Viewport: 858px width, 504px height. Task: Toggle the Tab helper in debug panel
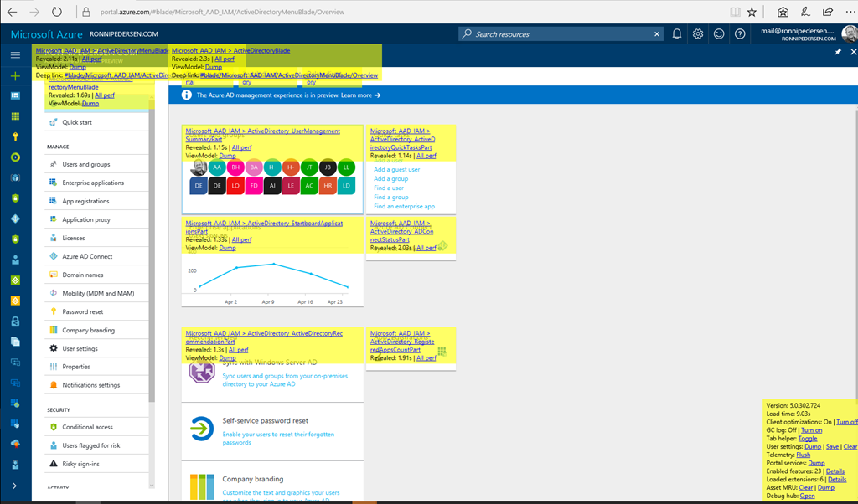pyautogui.click(x=808, y=439)
